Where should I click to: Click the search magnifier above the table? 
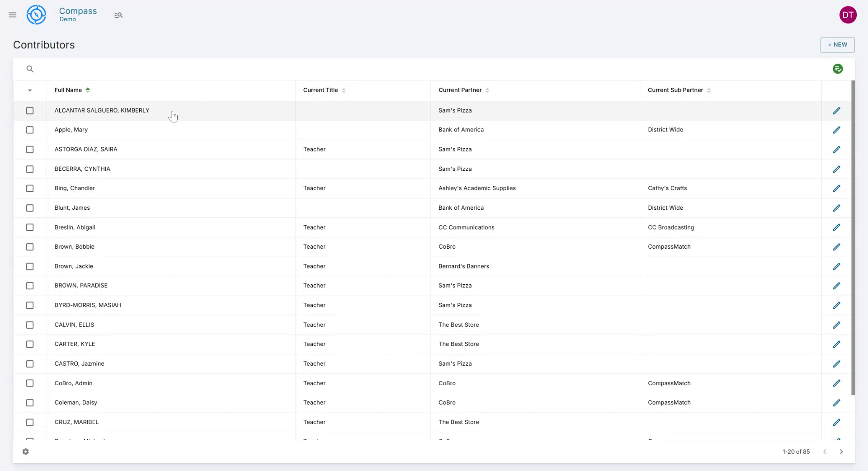(x=30, y=69)
